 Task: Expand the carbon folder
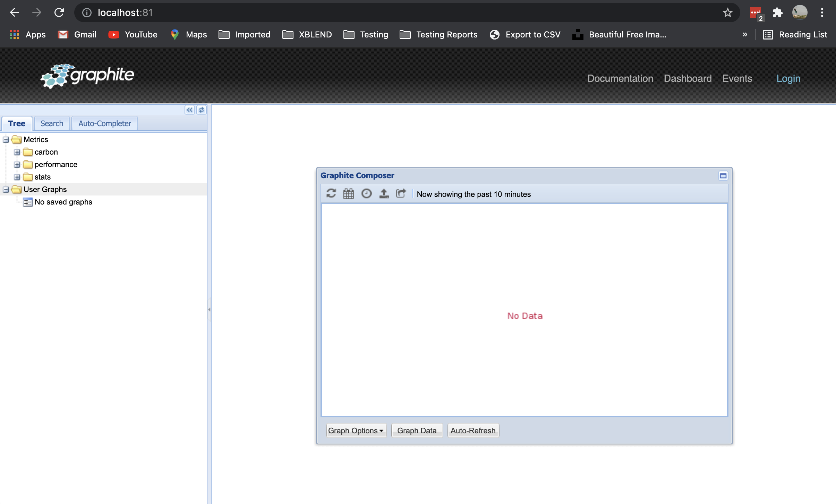coord(17,152)
